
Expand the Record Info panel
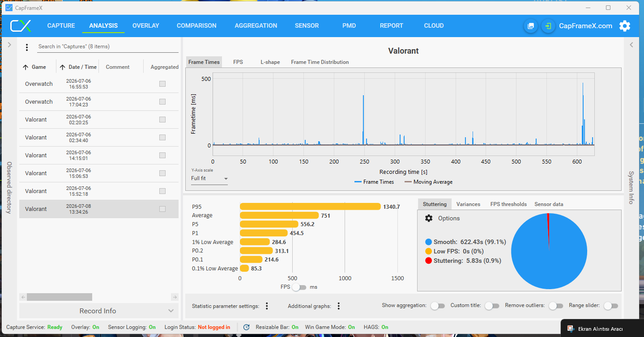[x=98, y=311]
